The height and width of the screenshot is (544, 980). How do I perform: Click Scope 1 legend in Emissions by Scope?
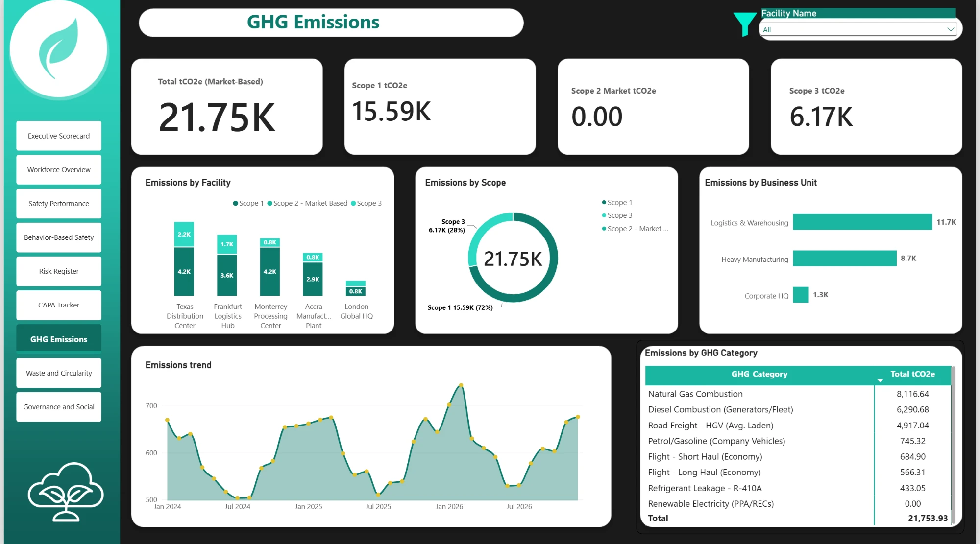tap(617, 202)
